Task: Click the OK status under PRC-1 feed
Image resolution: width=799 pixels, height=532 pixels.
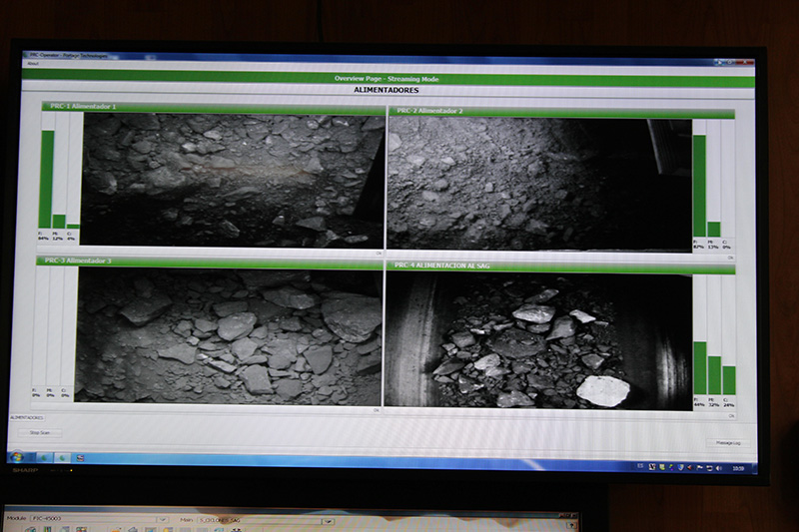Action: (x=379, y=253)
